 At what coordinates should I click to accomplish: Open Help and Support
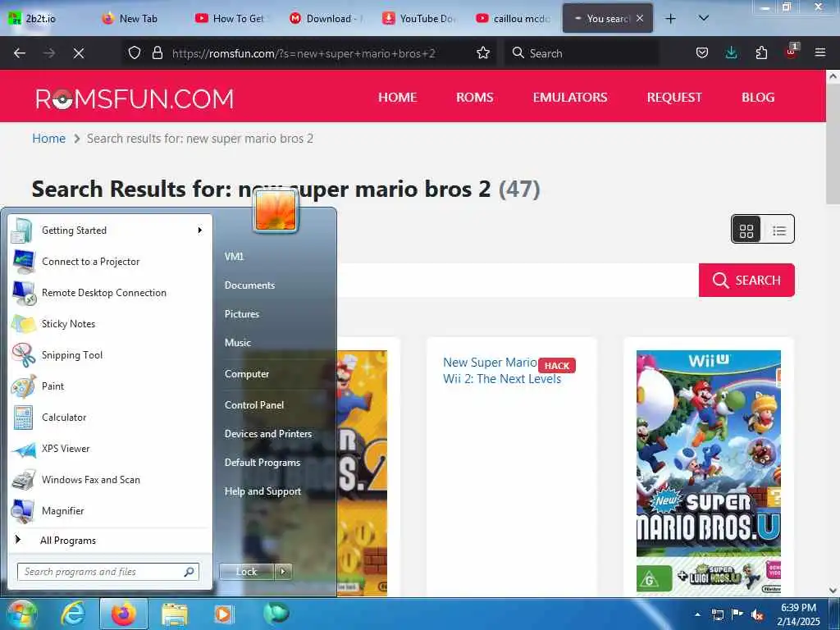(262, 491)
